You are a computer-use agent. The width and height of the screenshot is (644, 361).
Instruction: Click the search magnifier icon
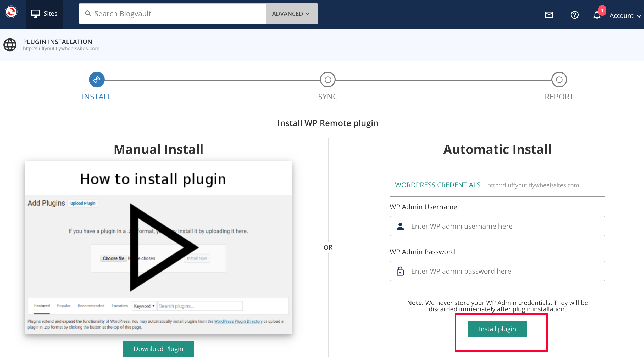click(x=88, y=14)
